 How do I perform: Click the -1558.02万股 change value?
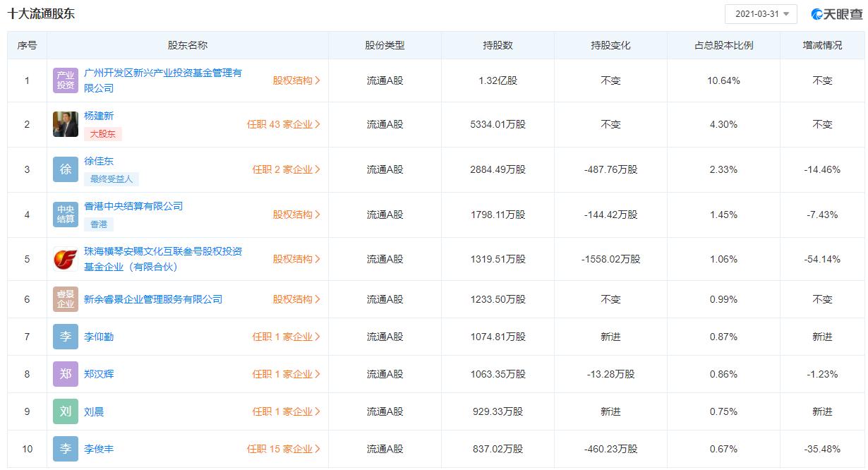pyautogui.click(x=611, y=259)
